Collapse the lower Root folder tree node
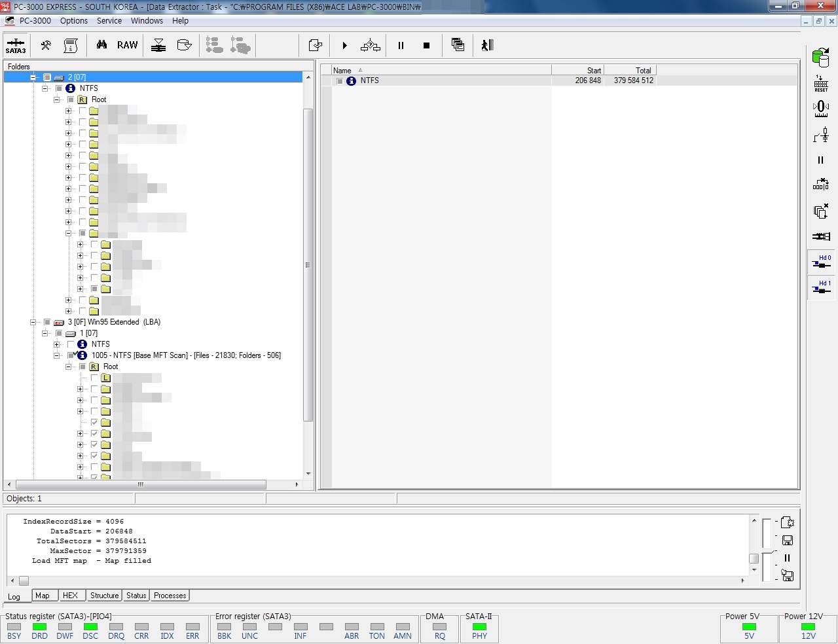Image resolution: width=838 pixels, height=644 pixels. click(x=69, y=367)
